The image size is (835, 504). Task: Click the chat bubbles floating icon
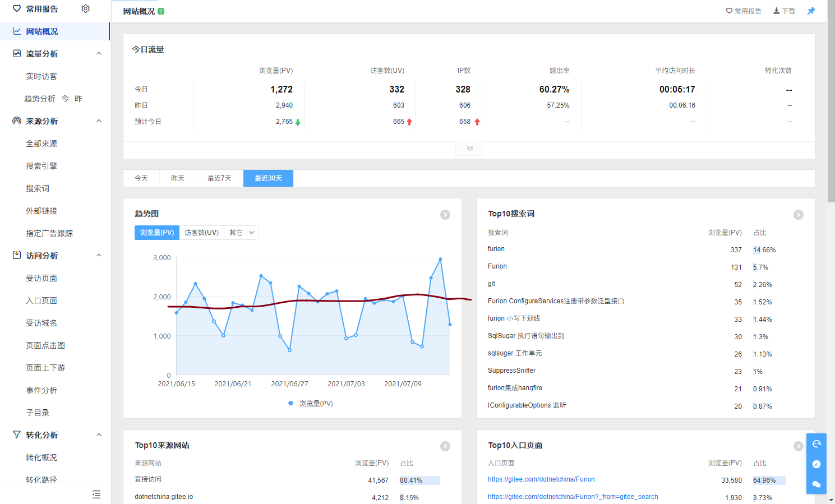pos(816,484)
